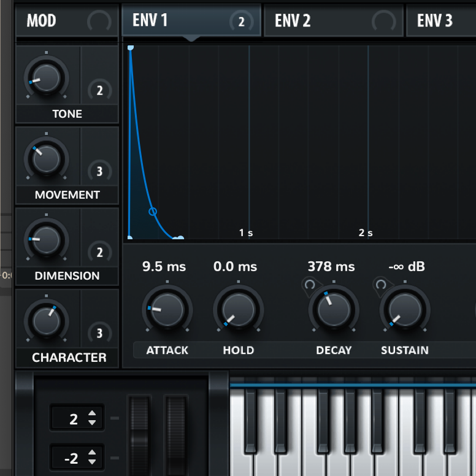Click the curve handle on the envelope decay slope
Viewport: 476px width, 476px height.
point(153,212)
